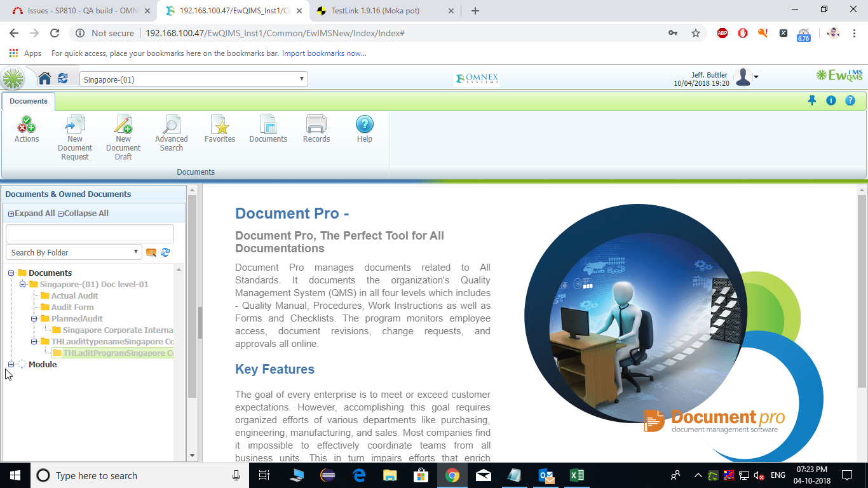The width and height of the screenshot is (868, 488).
Task: Click the Windows taskbar search box
Action: tap(139, 475)
